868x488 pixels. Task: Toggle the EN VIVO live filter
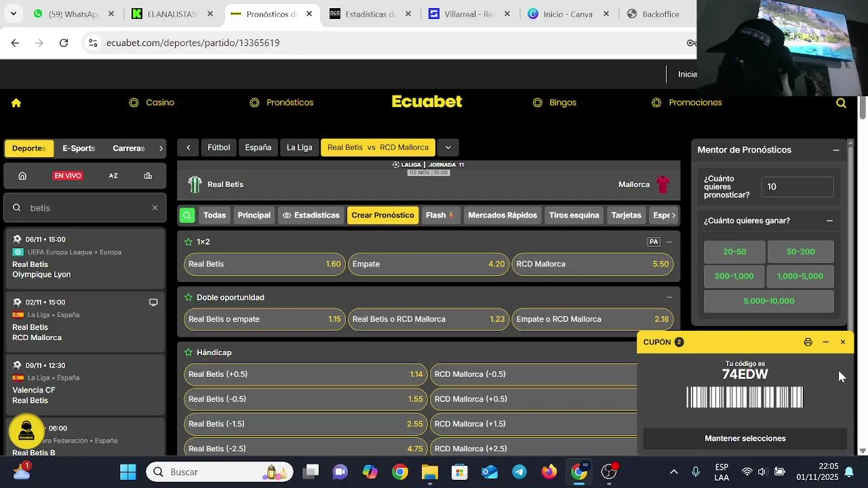[x=68, y=176]
